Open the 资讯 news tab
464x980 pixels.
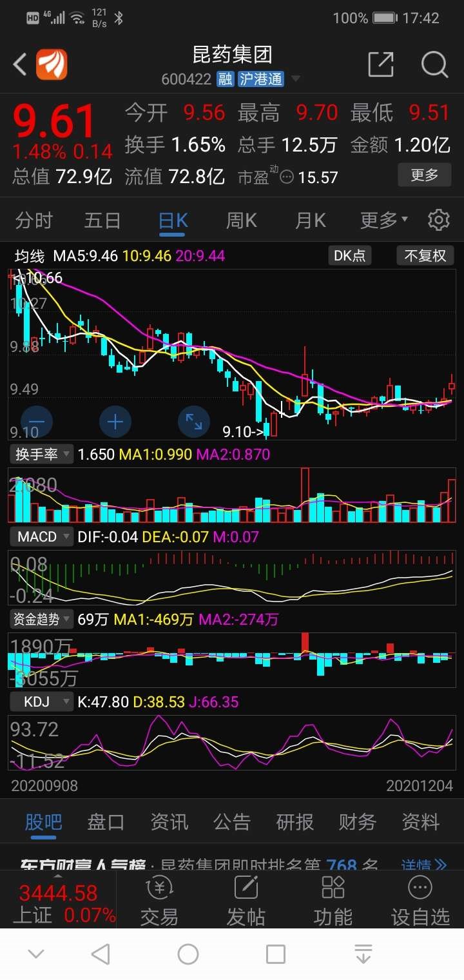click(169, 822)
